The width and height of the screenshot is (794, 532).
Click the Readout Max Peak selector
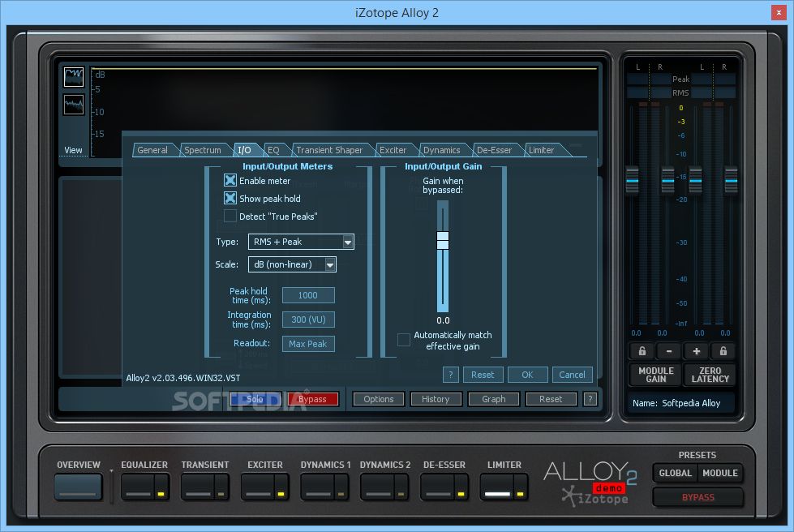click(308, 344)
